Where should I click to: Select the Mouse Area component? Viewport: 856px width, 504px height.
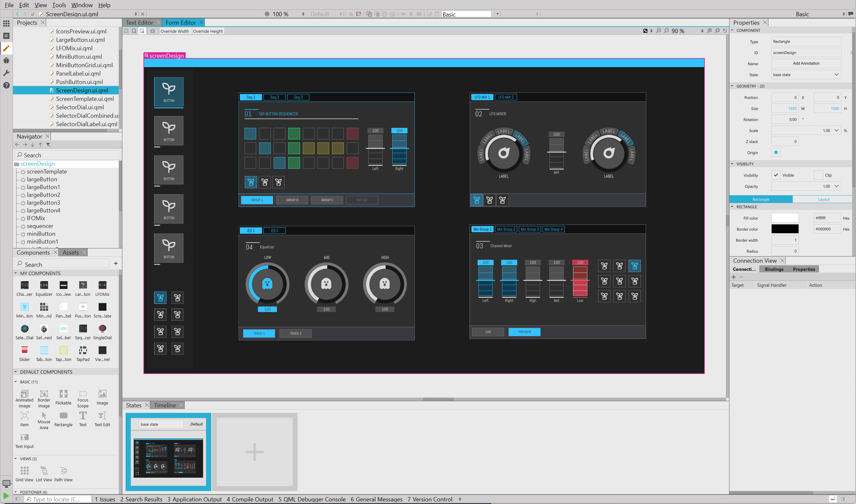(x=44, y=416)
